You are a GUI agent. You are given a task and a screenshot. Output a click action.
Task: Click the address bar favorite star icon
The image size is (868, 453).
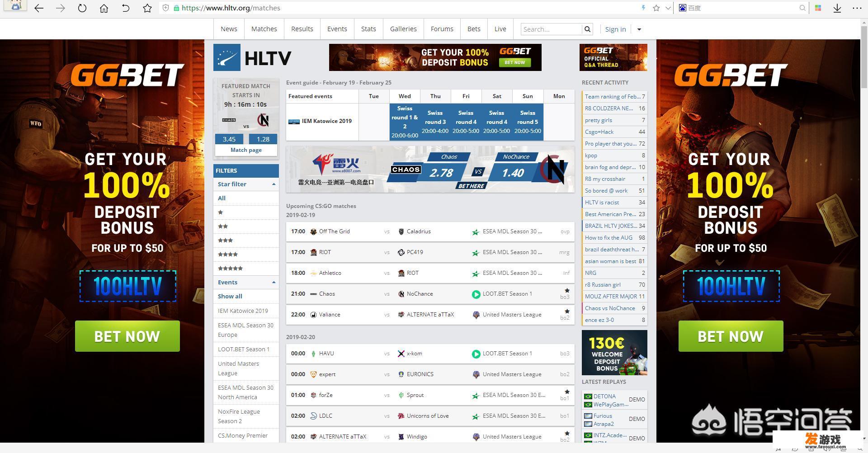tap(656, 8)
